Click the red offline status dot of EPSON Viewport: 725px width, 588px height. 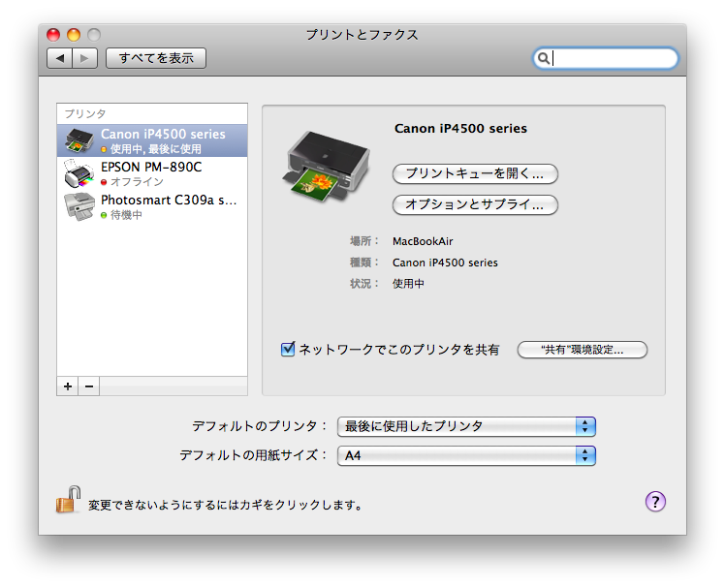coord(104,182)
